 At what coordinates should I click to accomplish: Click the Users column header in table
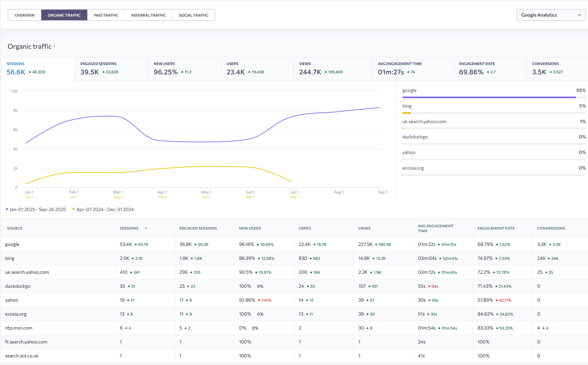coord(304,228)
